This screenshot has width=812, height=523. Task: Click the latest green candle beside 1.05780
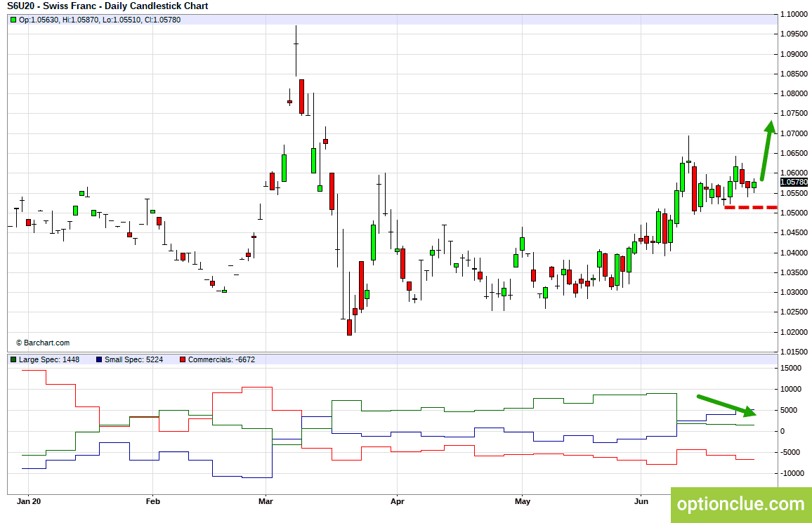754,184
